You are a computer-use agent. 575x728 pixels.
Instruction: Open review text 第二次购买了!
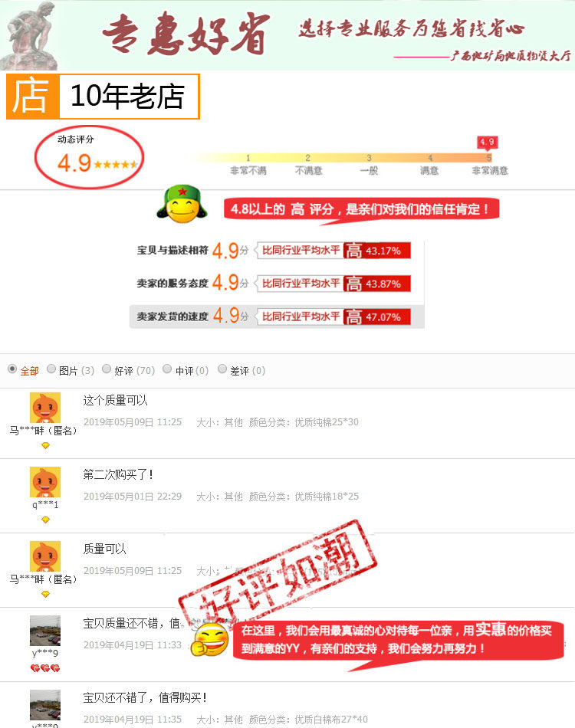(x=118, y=474)
